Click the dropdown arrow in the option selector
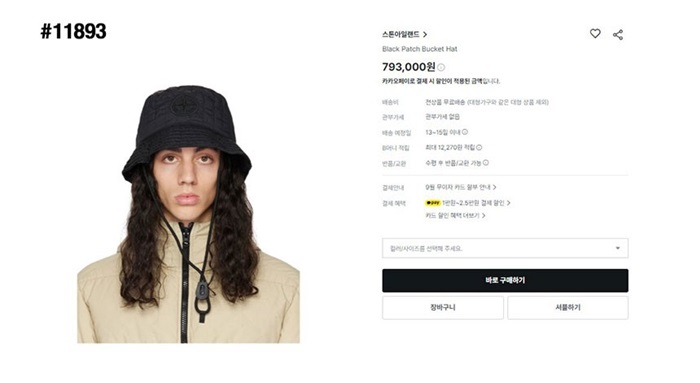 click(x=618, y=248)
